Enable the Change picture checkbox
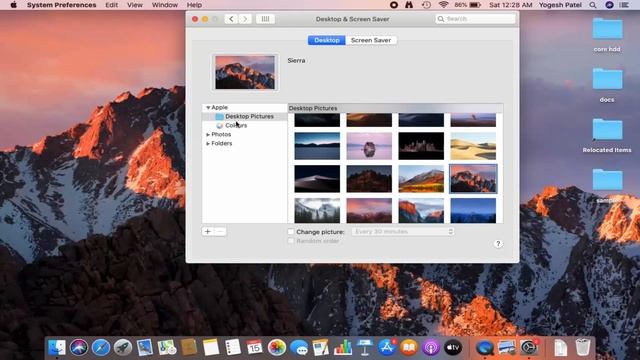The width and height of the screenshot is (640, 360). tap(291, 231)
